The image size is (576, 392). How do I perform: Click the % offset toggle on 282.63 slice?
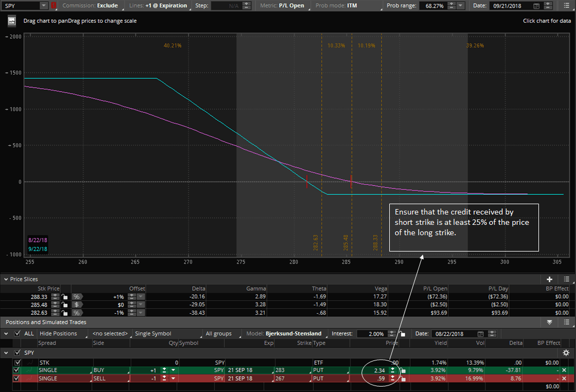[x=77, y=313]
